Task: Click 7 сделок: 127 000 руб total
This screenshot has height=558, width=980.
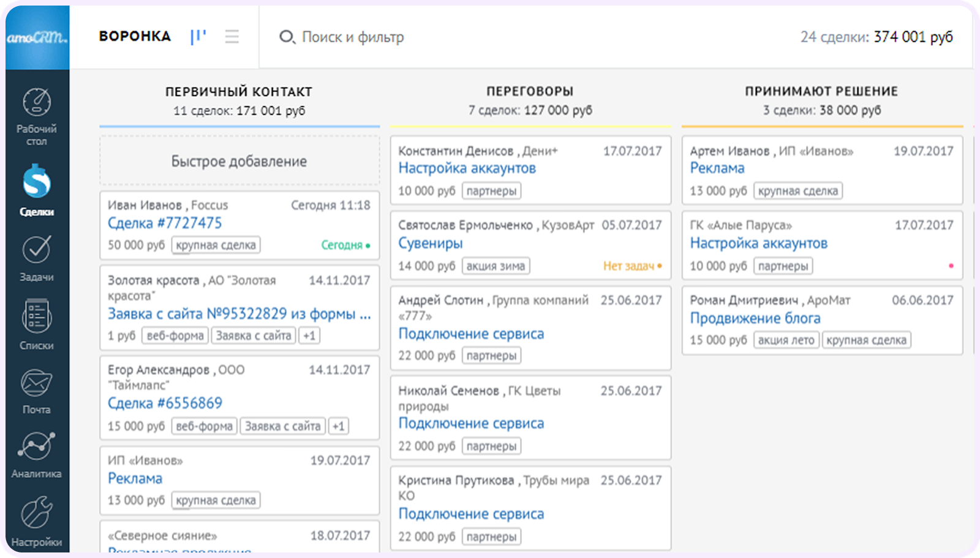Action: 530,110
